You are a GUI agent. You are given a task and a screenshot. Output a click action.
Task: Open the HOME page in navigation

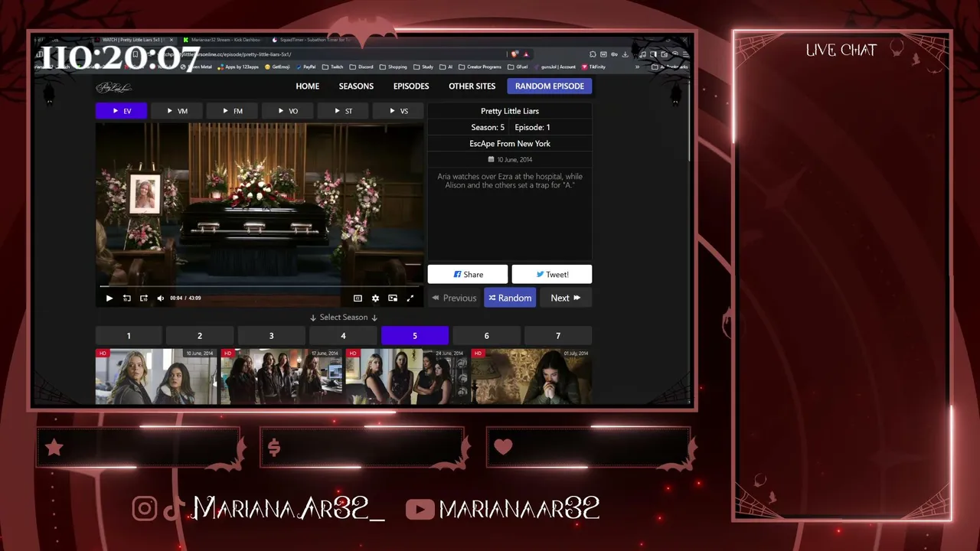(x=308, y=86)
